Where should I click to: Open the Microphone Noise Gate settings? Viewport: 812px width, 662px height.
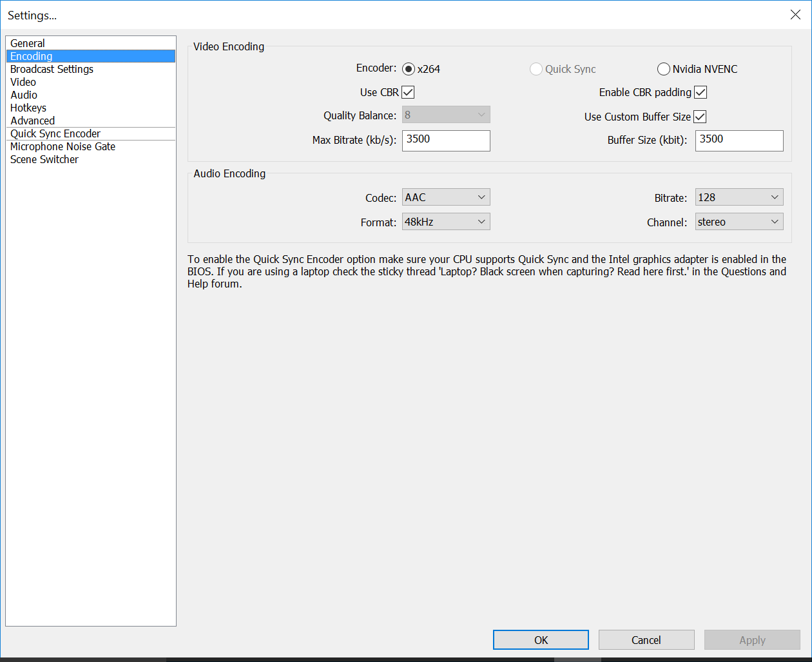pos(63,146)
